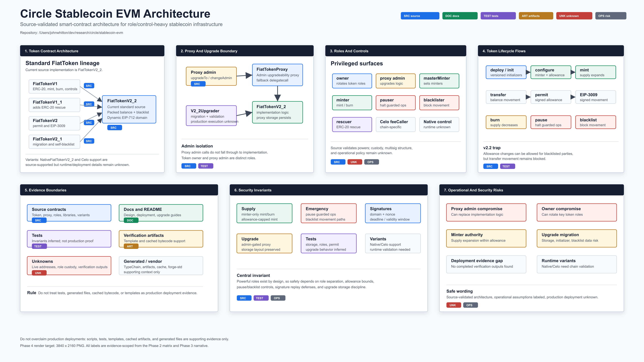Select the ART artifacts legend badge

(536, 16)
